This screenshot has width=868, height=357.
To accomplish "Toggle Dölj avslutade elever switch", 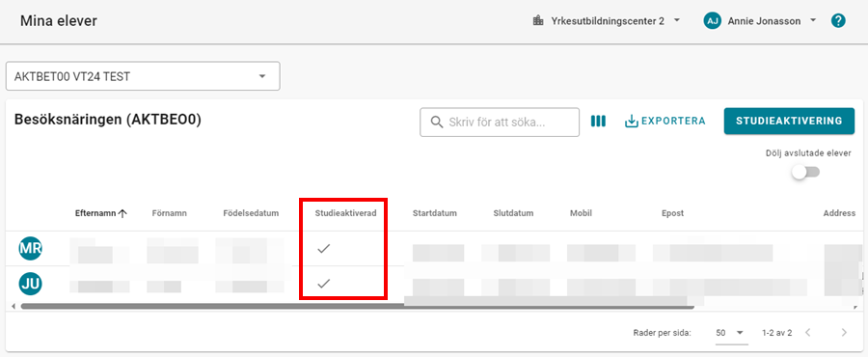I will pyautogui.click(x=805, y=172).
